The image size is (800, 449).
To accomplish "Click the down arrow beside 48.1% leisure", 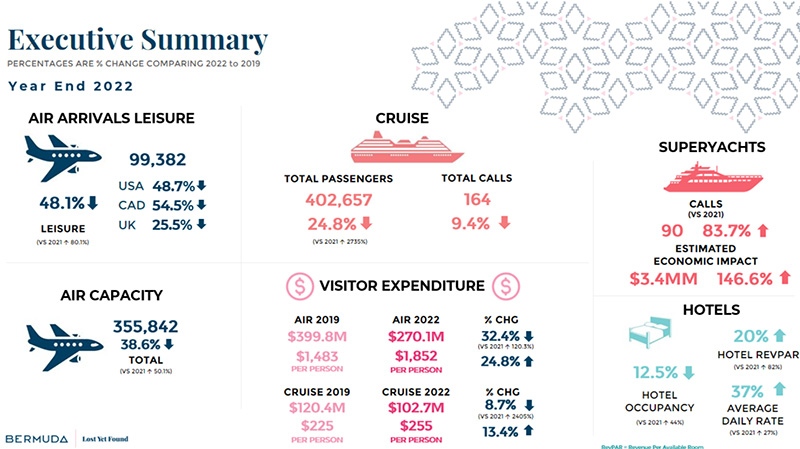I will 94,202.
